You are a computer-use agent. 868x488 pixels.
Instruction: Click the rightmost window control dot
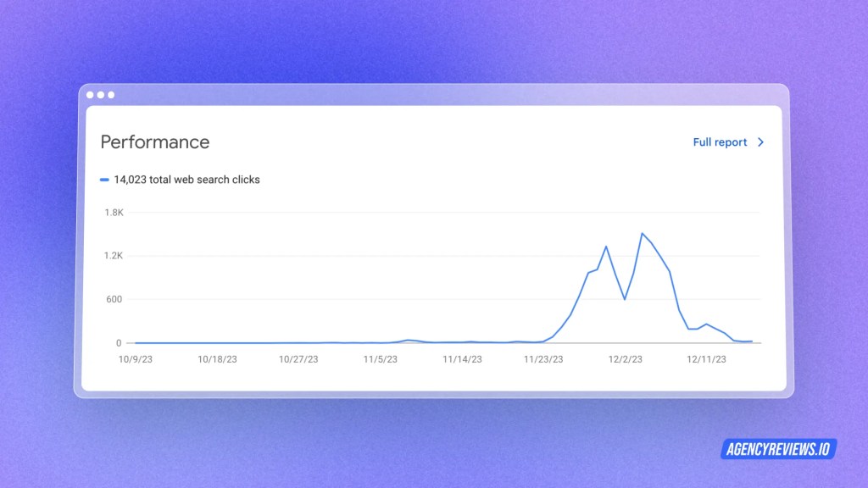pyautogui.click(x=111, y=95)
